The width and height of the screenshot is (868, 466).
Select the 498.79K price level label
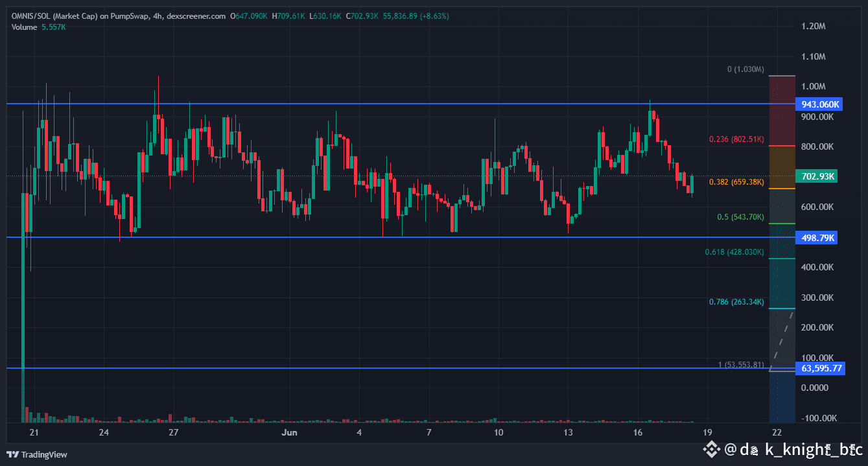[x=817, y=238]
